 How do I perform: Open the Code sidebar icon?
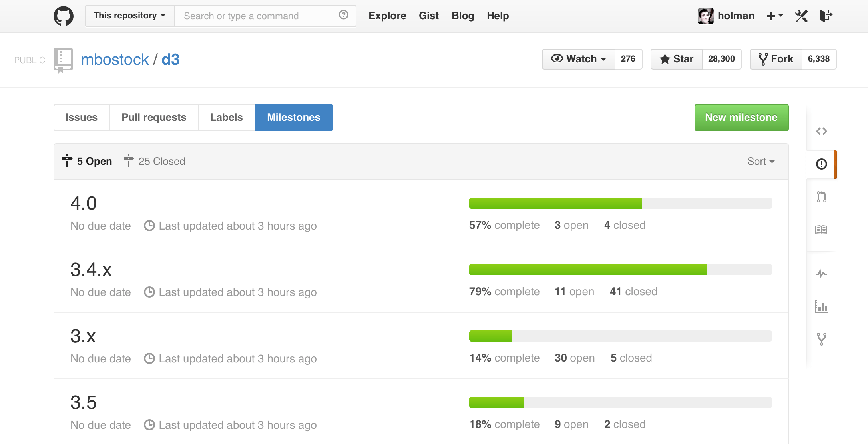point(821,131)
